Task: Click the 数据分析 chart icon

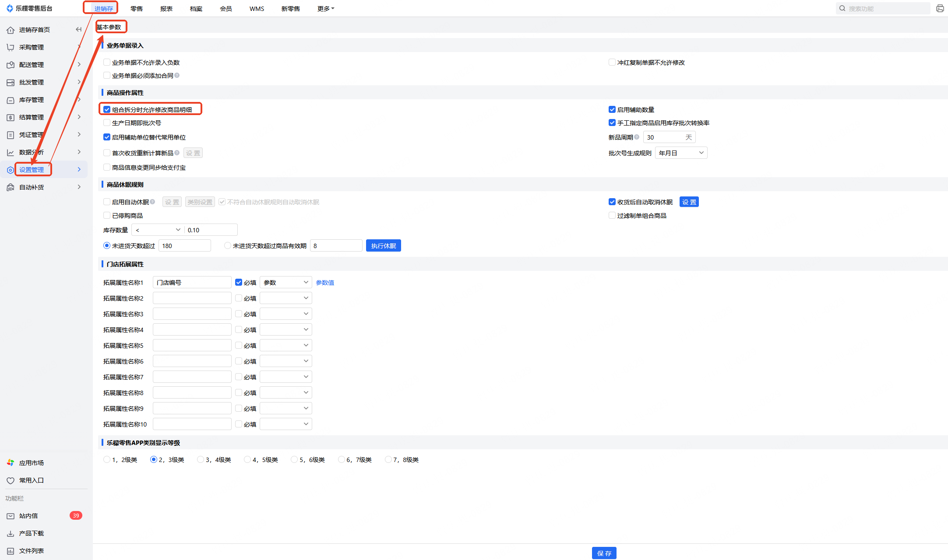Action: click(11, 153)
